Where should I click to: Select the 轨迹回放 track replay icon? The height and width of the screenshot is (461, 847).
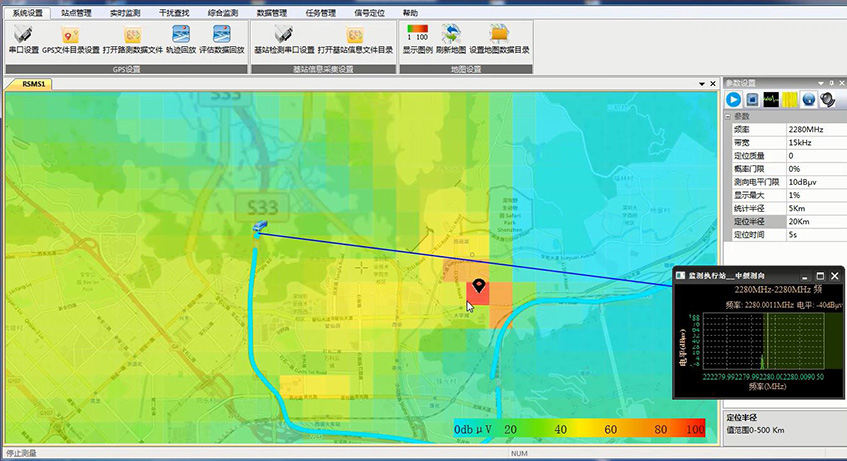pyautogui.click(x=181, y=39)
